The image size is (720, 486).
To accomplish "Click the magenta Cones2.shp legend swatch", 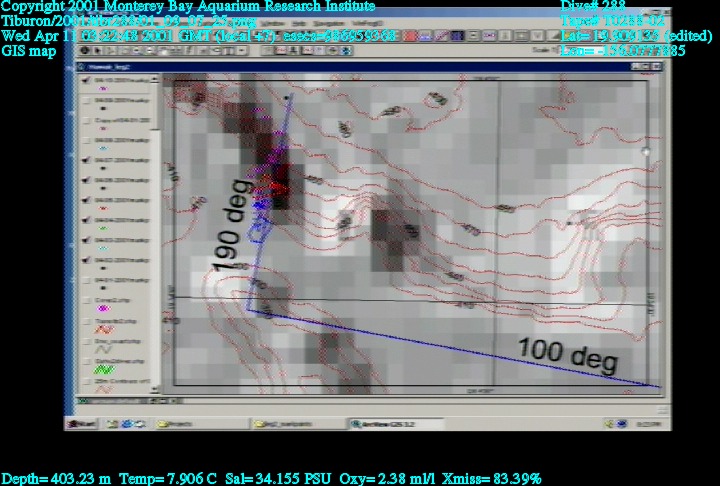I will point(103,309).
